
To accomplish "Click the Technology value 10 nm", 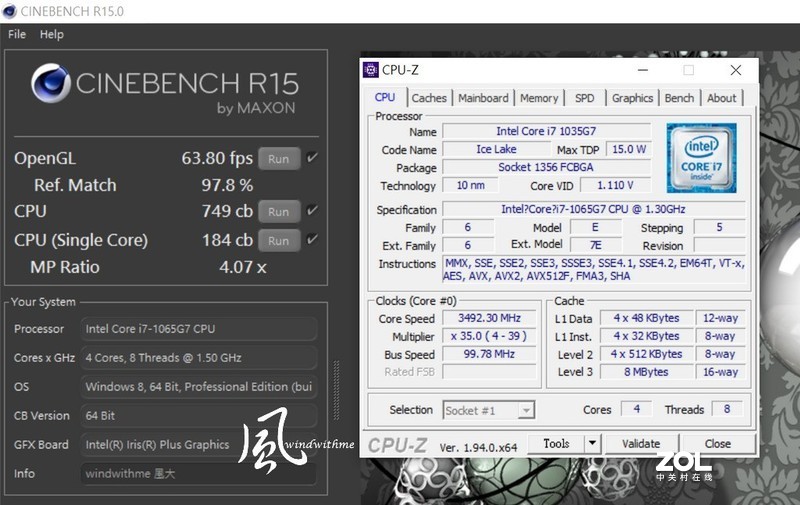I will click(470, 185).
